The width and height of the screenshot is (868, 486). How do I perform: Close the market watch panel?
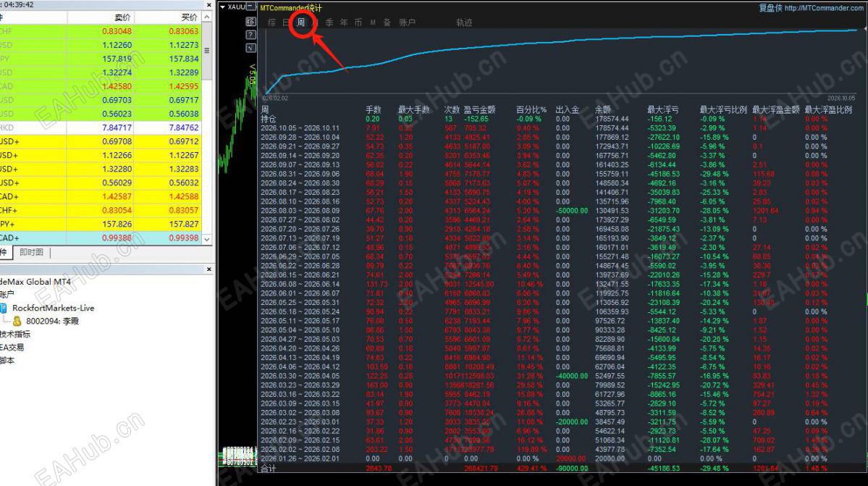[x=208, y=5]
